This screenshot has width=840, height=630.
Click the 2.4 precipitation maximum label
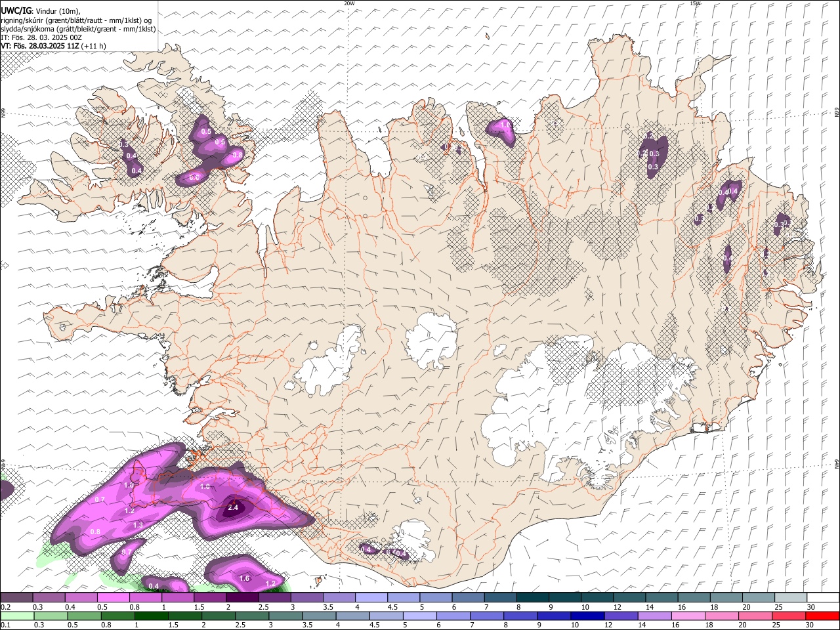click(x=232, y=507)
